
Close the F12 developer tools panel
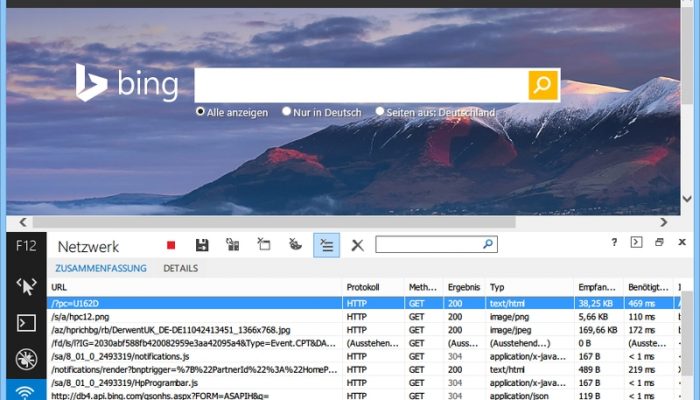[682, 242]
